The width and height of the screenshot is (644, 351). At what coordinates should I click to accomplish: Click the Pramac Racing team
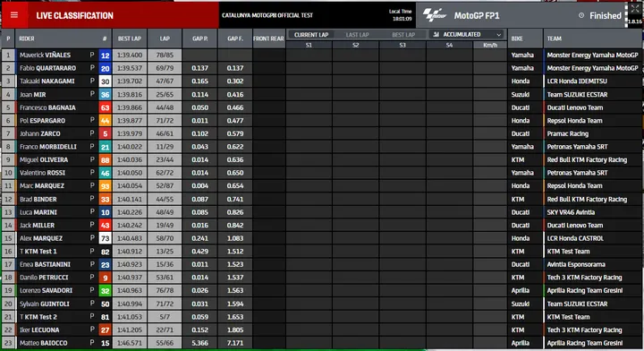[568, 134]
